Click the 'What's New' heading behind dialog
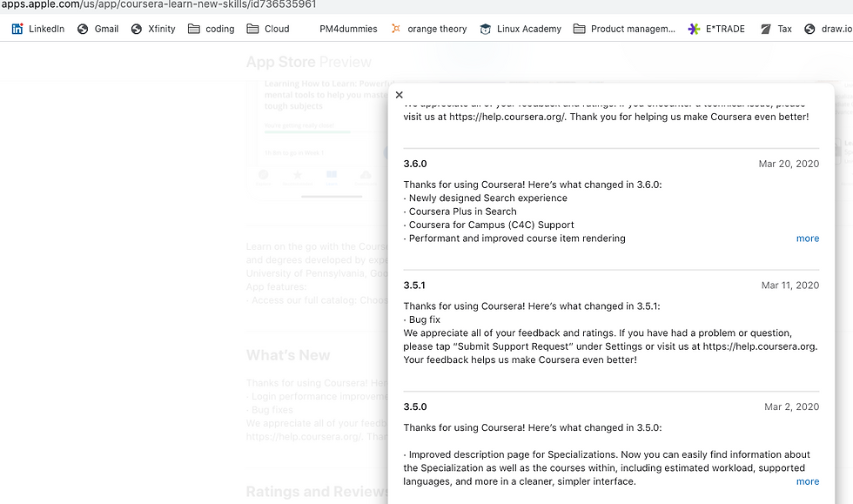The width and height of the screenshot is (853, 504). [288, 355]
